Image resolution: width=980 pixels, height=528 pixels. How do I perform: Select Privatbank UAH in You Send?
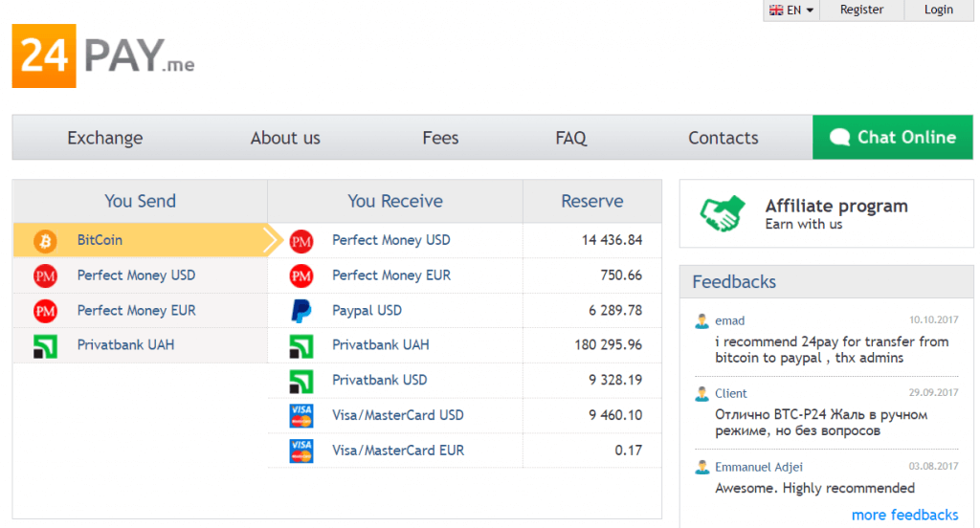point(141,345)
